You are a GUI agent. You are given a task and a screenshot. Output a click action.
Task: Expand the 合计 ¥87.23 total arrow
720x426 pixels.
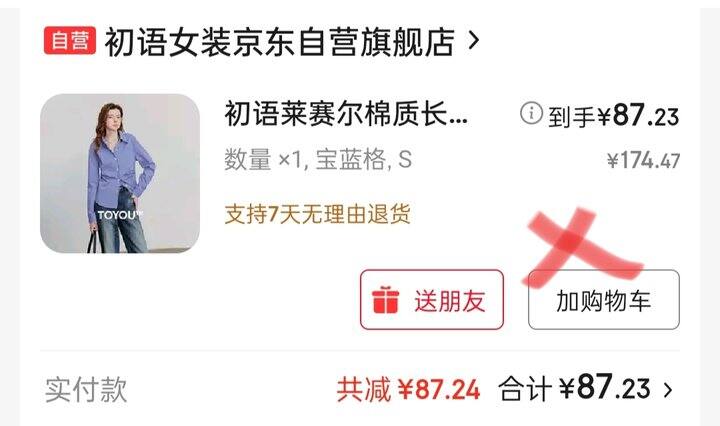click(x=668, y=390)
